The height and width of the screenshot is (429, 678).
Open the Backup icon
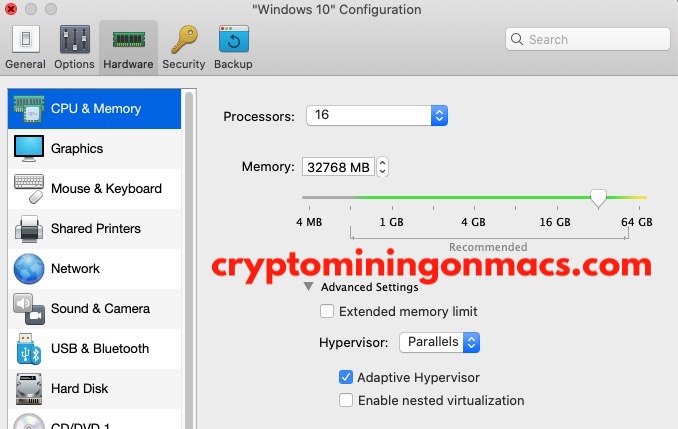[x=234, y=39]
